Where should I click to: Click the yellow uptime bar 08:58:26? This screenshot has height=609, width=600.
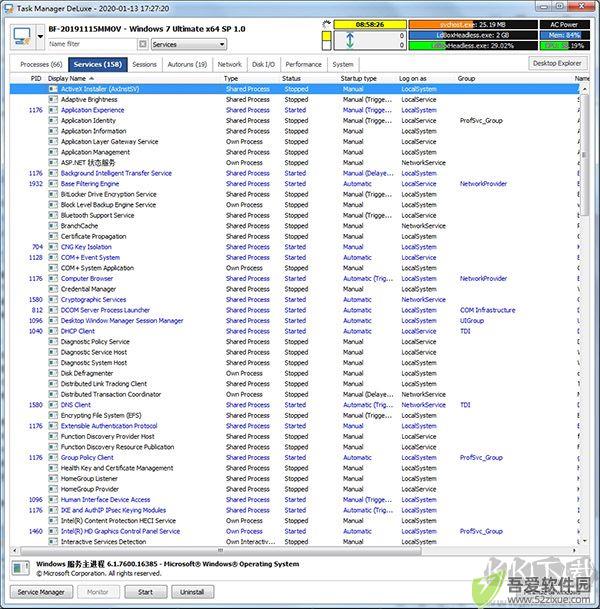tap(370, 24)
